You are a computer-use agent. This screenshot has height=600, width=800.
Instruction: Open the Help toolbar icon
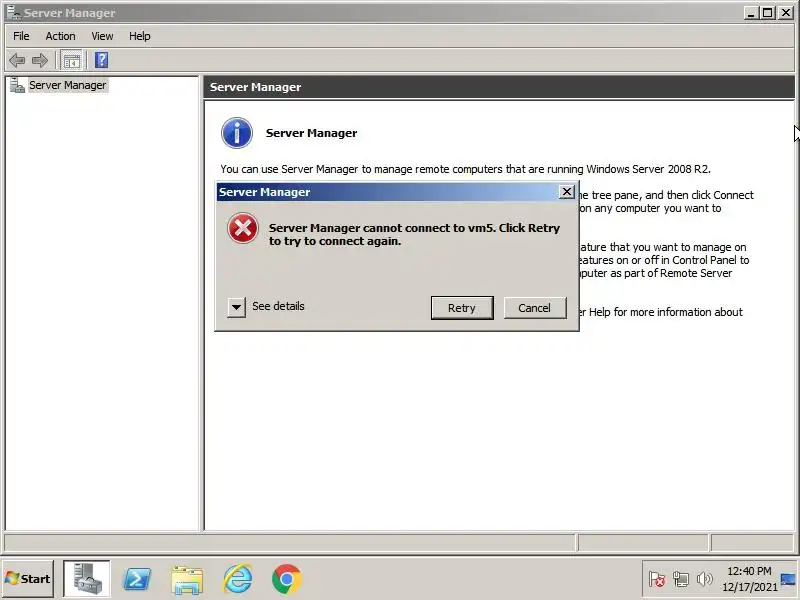point(102,60)
